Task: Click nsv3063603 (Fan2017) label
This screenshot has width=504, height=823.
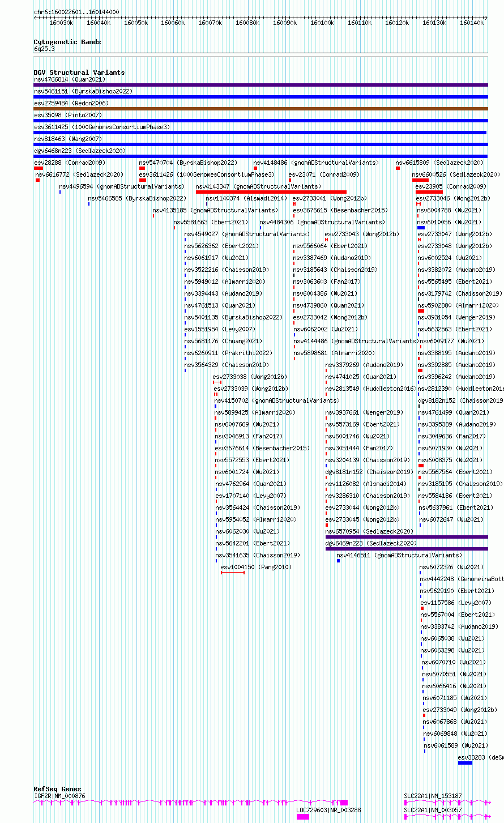Action: pyautogui.click(x=327, y=282)
